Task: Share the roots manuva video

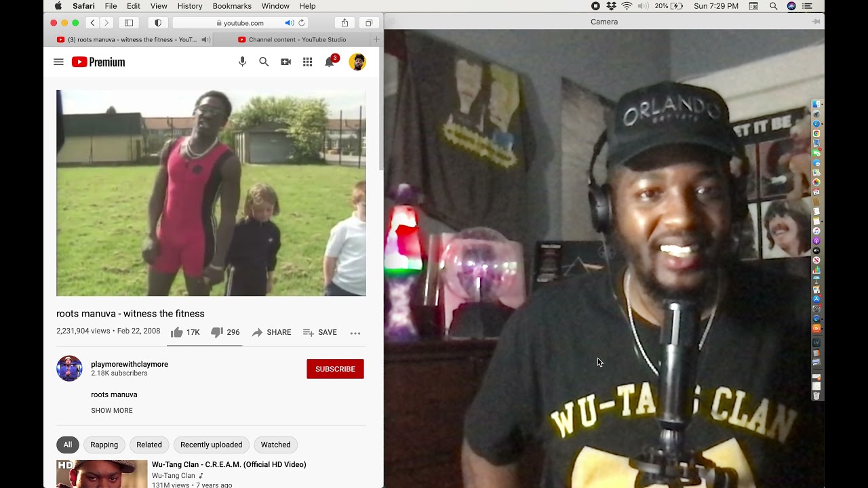Action: [x=271, y=332]
